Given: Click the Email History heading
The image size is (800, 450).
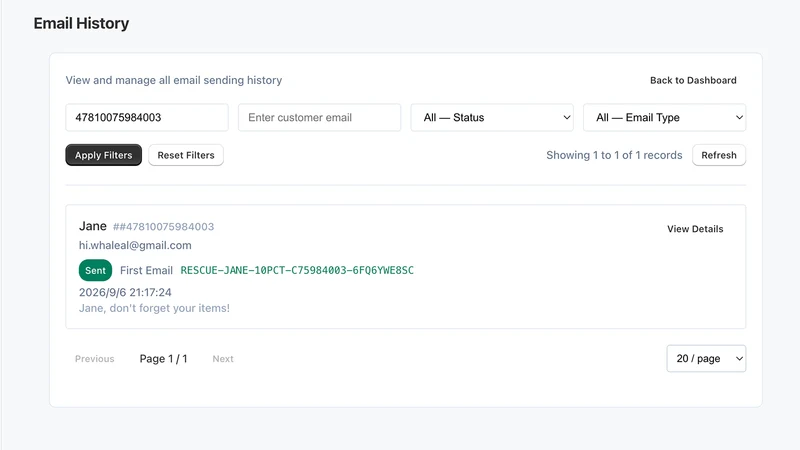Looking at the screenshot, I should [x=81, y=23].
